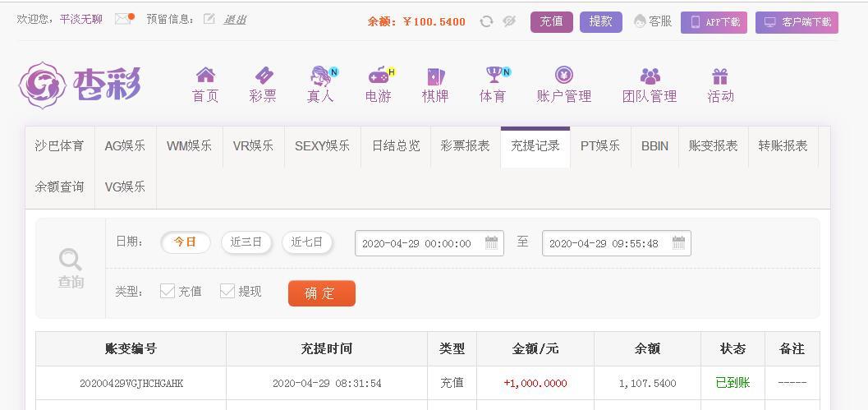Open 账户管理 account management icon
868x410 pixels.
click(x=564, y=75)
